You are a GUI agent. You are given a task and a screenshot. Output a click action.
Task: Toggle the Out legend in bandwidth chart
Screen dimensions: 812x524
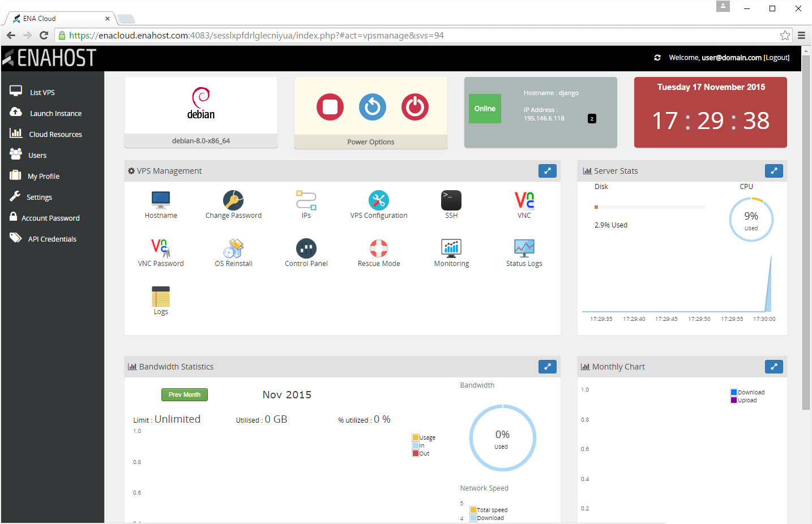[x=421, y=453]
